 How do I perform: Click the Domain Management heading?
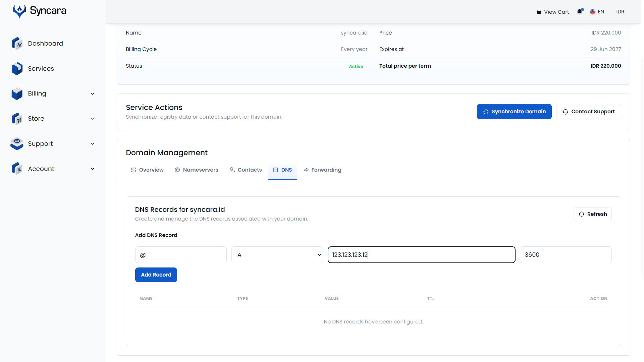click(167, 153)
